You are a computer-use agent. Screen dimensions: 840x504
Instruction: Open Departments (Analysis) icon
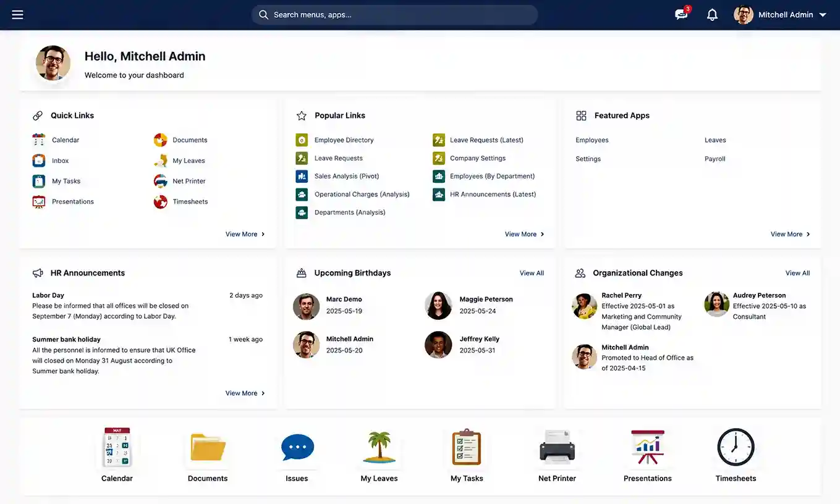pos(302,212)
